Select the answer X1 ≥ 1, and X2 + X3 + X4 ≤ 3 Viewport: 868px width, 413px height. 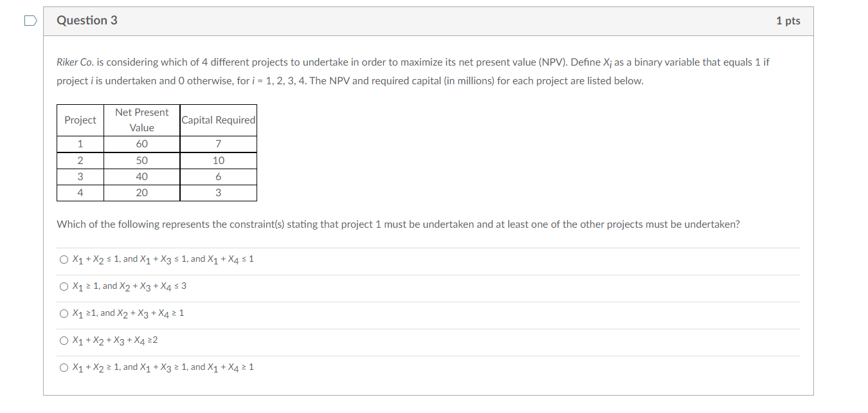64,286
